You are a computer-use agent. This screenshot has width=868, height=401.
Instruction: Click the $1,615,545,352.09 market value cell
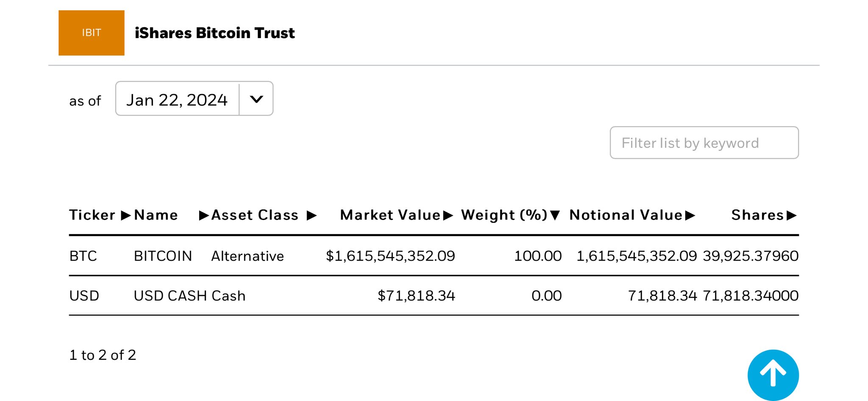pyautogui.click(x=390, y=256)
